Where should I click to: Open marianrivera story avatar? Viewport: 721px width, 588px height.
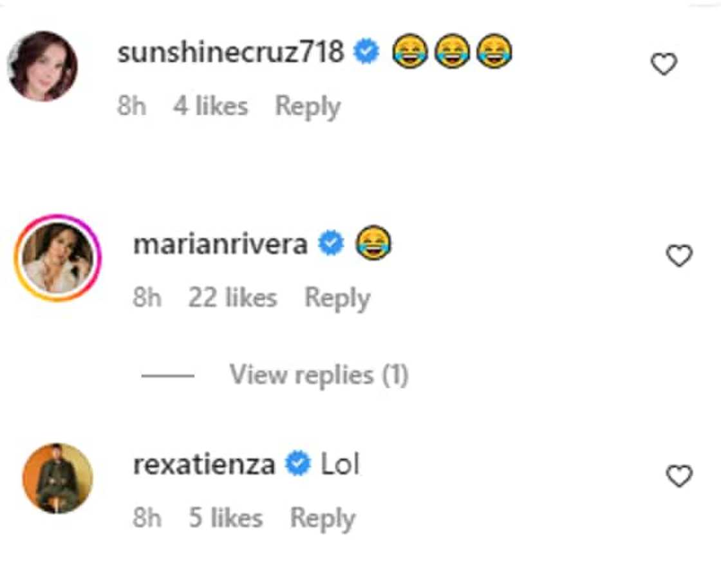[x=57, y=258]
